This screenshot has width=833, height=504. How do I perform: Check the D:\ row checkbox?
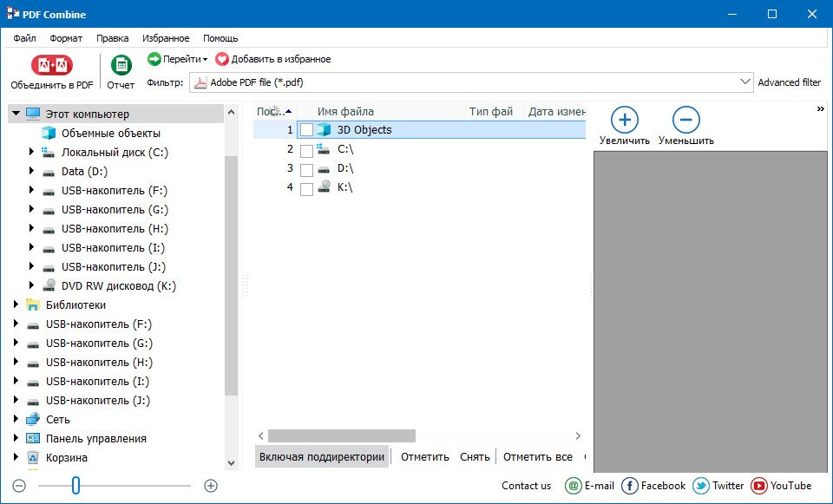(306, 170)
